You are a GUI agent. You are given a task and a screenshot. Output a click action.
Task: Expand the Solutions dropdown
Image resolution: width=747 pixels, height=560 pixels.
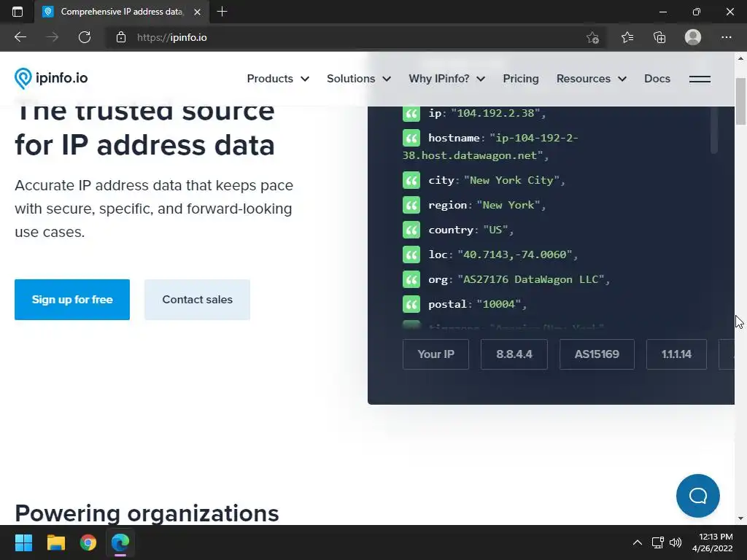[358, 79]
